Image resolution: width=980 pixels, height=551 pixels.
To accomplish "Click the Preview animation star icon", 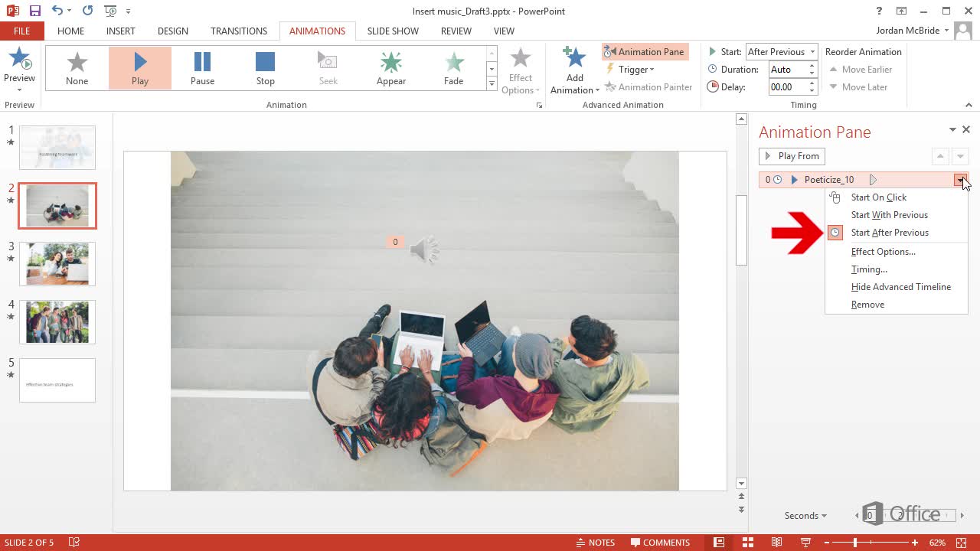I will [19, 59].
